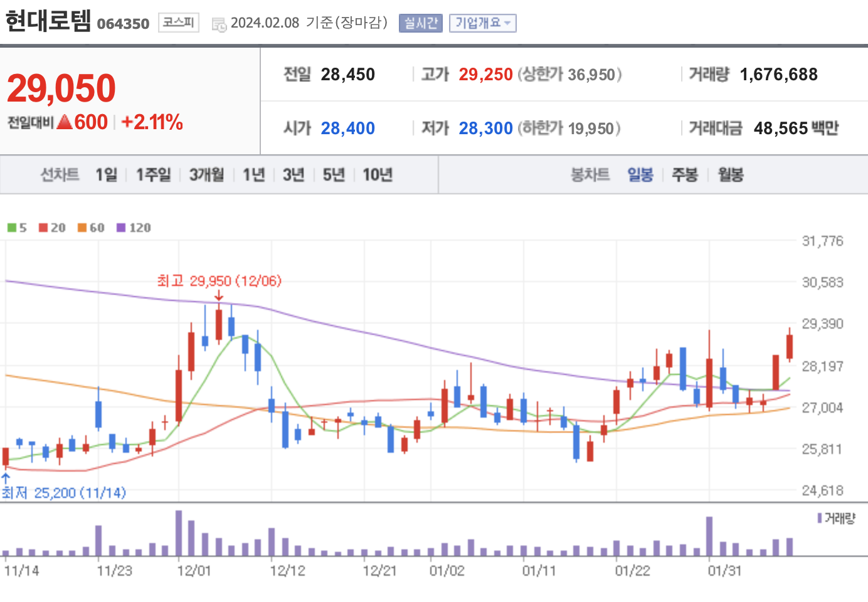
Task: Click the stock code 064350
Action: click(123, 24)
